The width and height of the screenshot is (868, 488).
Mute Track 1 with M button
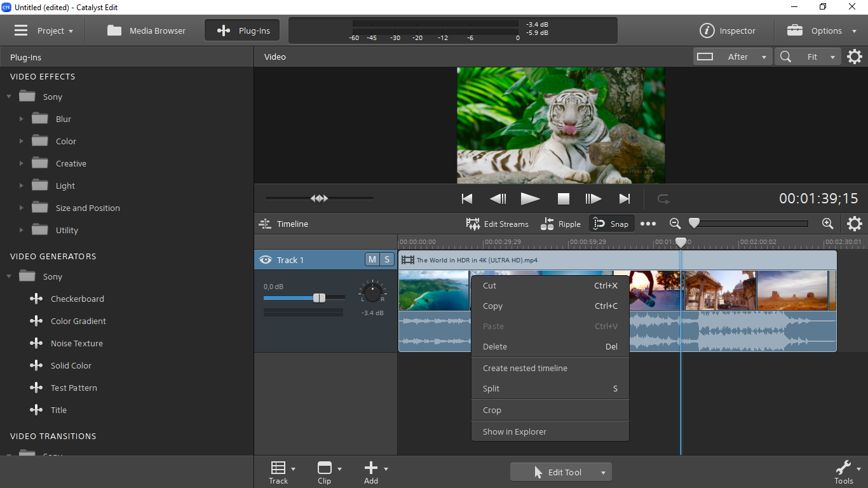click(x=372, y=259)
